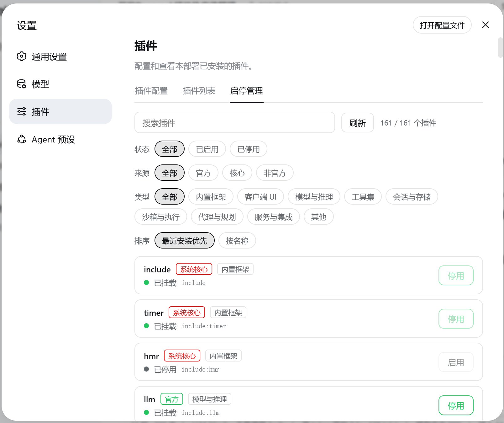Viewport: 504px width, 423px height.
Task: Click the database icon beside 模型
Action: tap(22, 84)
